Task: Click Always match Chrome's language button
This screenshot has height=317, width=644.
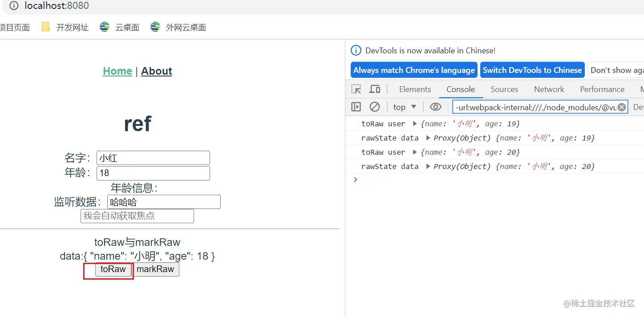Action: click(x=414, y=70)
